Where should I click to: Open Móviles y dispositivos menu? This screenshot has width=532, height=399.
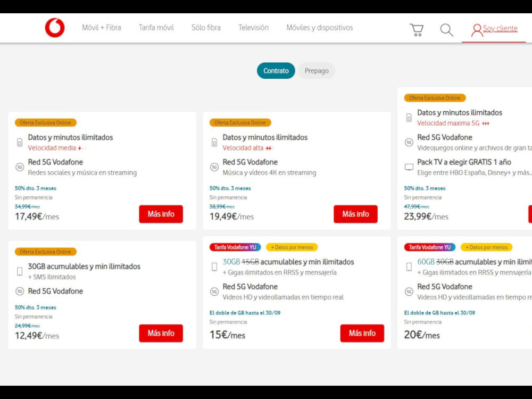click(320, 28)
